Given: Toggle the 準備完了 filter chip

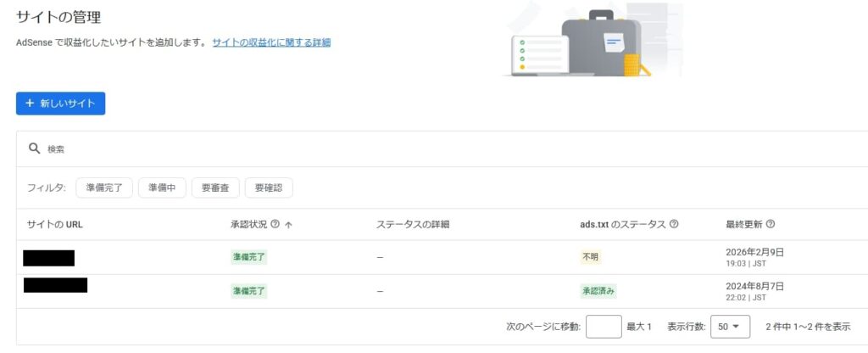Looking at the screenshot, I should (x=104, y=188).
